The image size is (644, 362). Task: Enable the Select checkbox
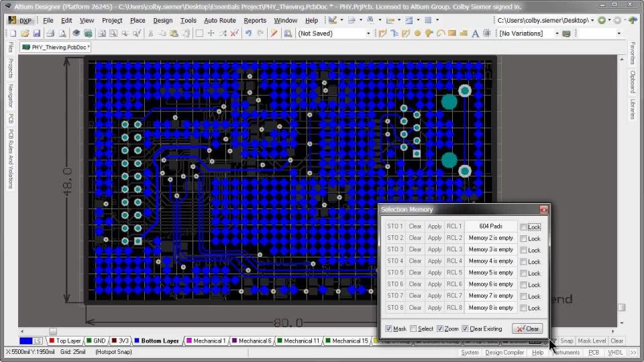click(414, 328)
